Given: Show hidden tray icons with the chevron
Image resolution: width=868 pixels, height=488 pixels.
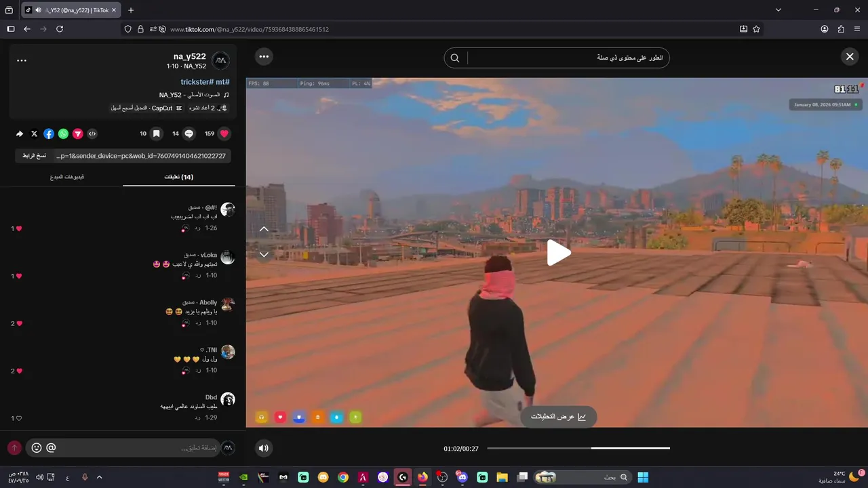Looking at the screenshot, I should click(x=99, y=477).
